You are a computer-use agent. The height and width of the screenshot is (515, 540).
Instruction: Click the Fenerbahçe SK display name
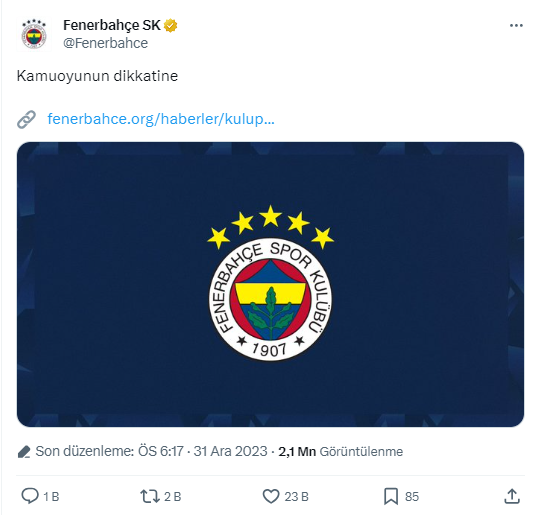pyautogui.click(x=112, y=25)
